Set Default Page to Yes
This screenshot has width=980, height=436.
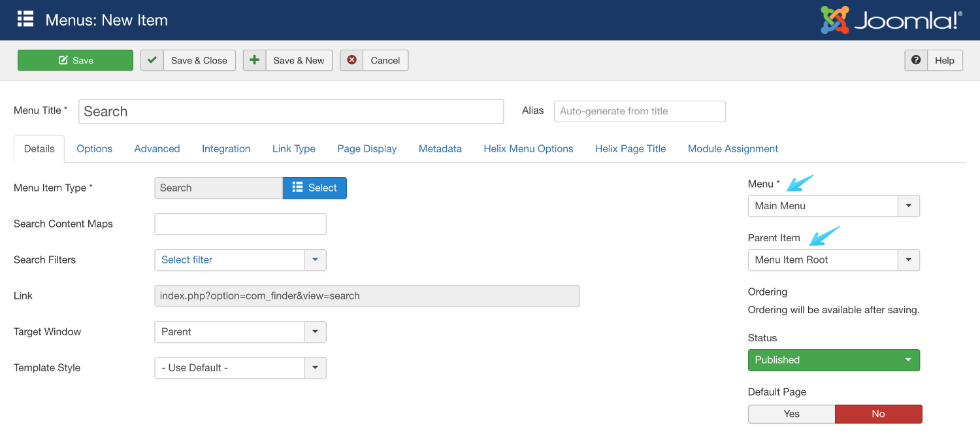point(791,414)
